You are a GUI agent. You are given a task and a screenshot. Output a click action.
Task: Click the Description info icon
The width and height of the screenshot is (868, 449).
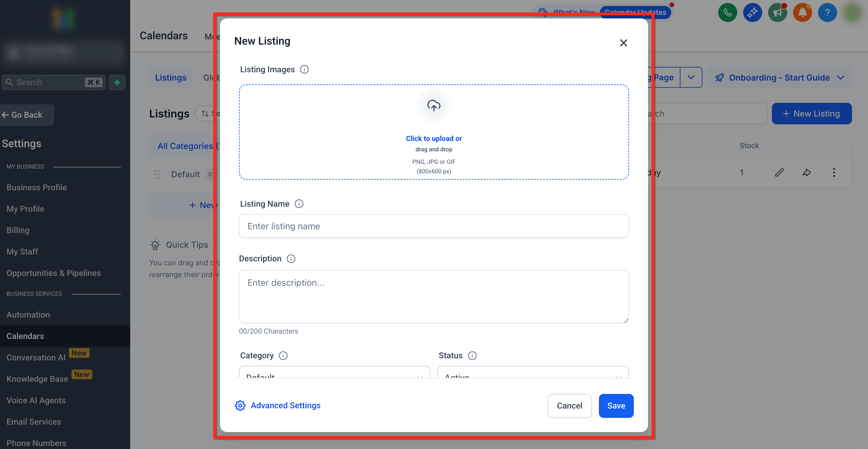click(291, 258)
